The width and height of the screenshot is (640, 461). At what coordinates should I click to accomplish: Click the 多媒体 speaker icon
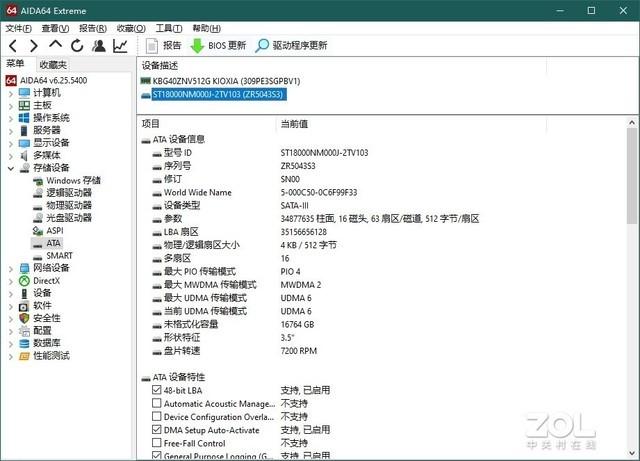tap(24, 156)
